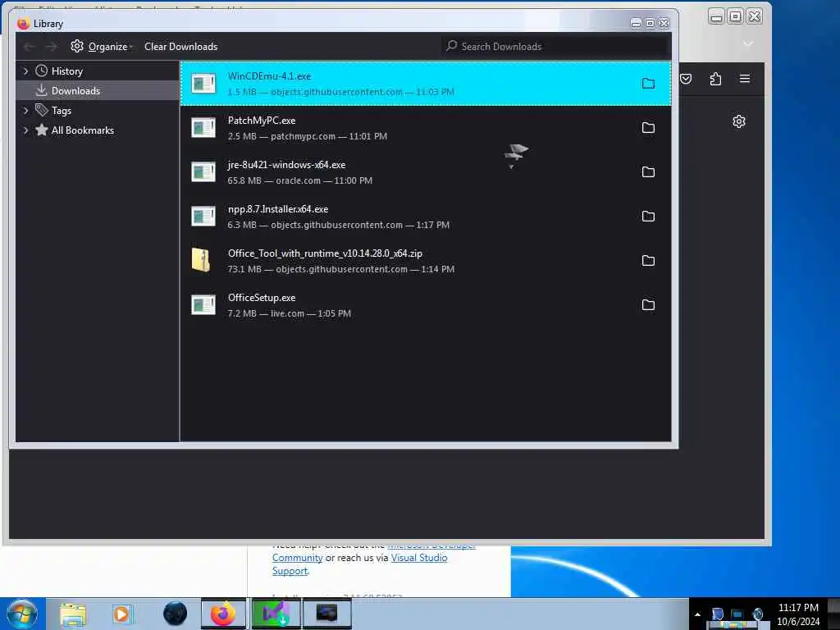Click the OfficeSetup.exe file icon
Screen dimensions: 840x630
[x=203, y=305]
